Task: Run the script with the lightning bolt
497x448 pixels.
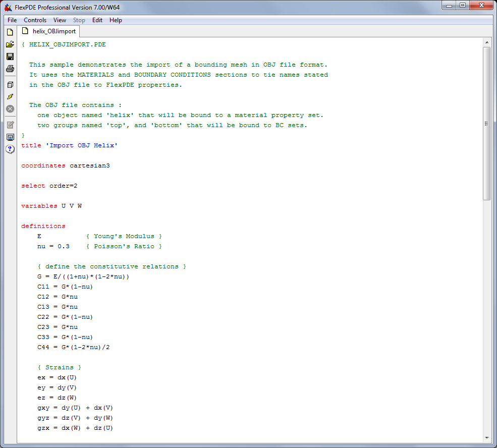Action: tap(10, 96)
